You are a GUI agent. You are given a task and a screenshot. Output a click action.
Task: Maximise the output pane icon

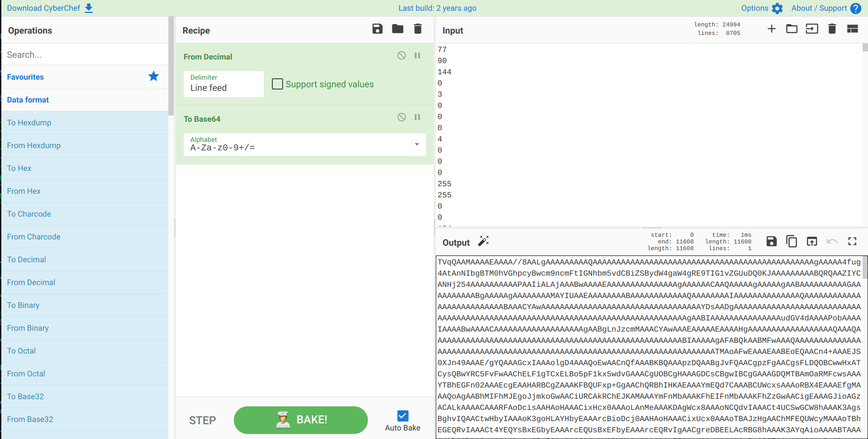pyautogui.click(x=852, y=242)
